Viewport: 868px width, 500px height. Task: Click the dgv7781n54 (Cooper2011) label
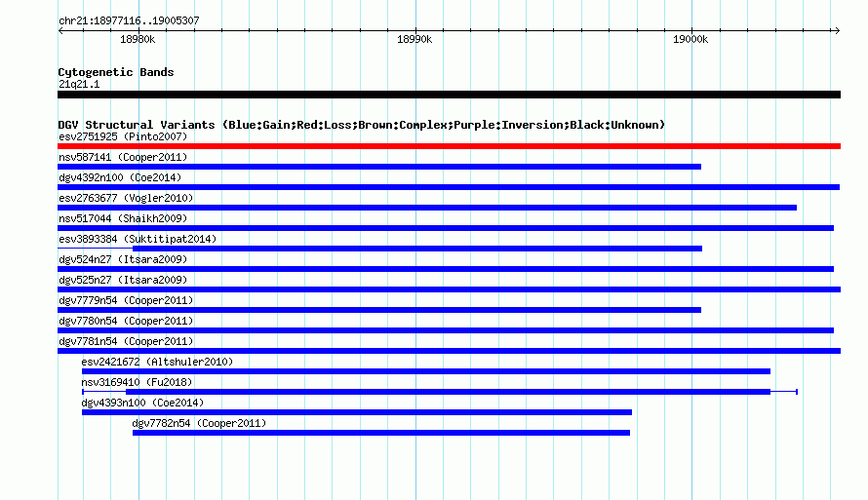126,341
